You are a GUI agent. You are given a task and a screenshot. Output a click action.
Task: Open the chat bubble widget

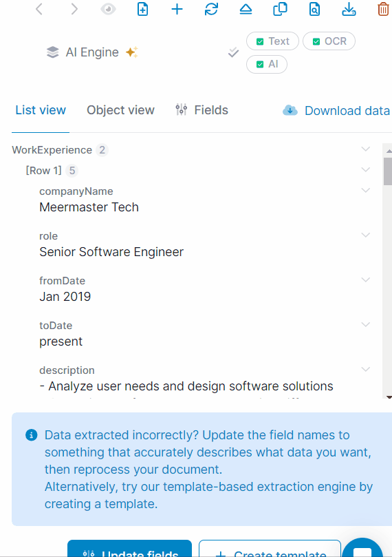click(362, 549)
